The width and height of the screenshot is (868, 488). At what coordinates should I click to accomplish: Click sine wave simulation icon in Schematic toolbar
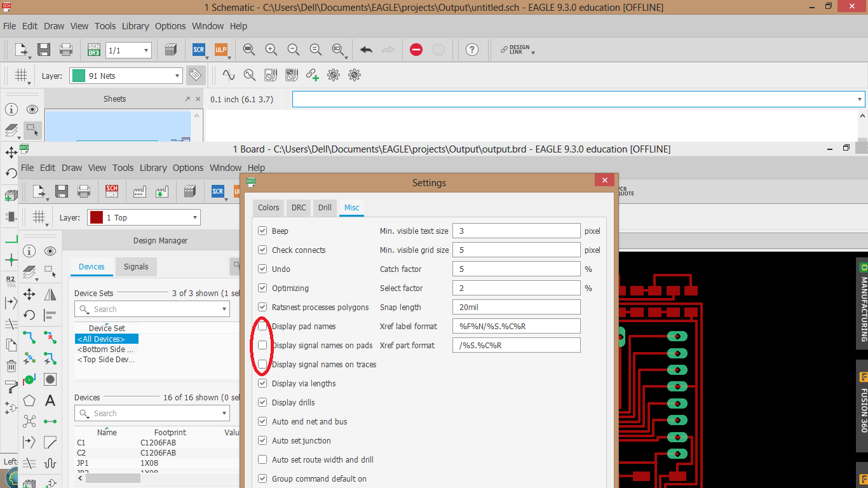pos(229,75)
